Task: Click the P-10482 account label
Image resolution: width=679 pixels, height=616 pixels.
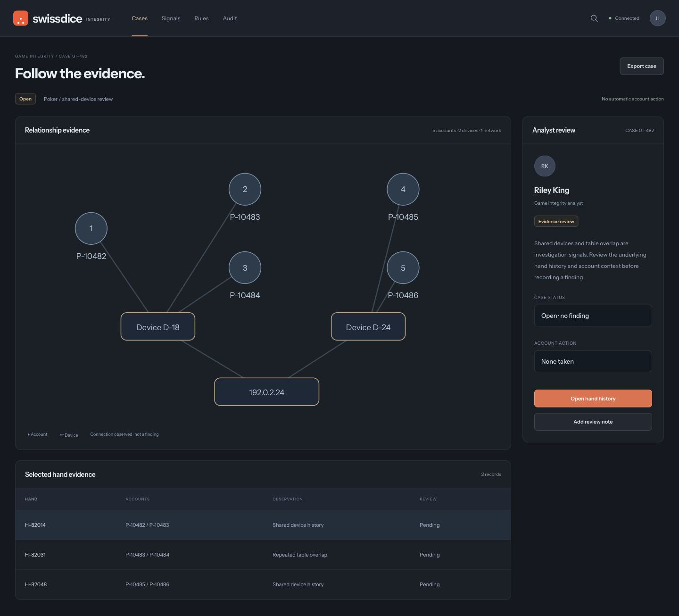Action: tap(91, 256)
